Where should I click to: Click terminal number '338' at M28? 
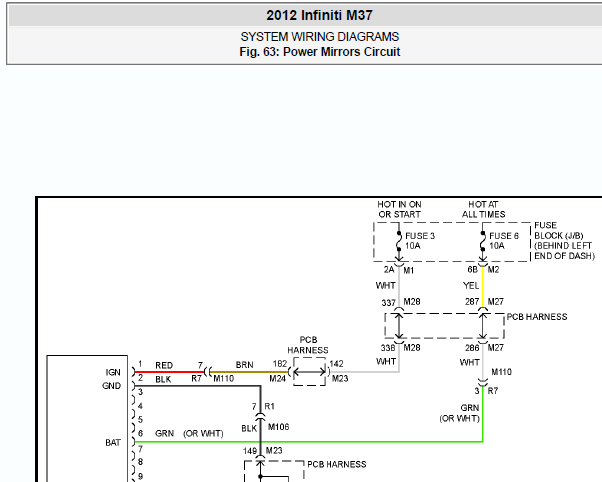(388, 348)
